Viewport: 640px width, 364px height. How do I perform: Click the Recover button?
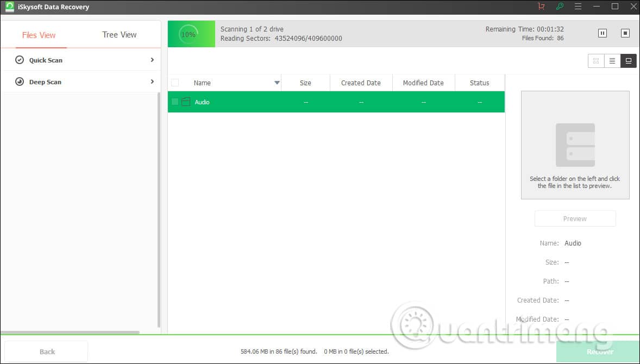click(x=598, y=352)
